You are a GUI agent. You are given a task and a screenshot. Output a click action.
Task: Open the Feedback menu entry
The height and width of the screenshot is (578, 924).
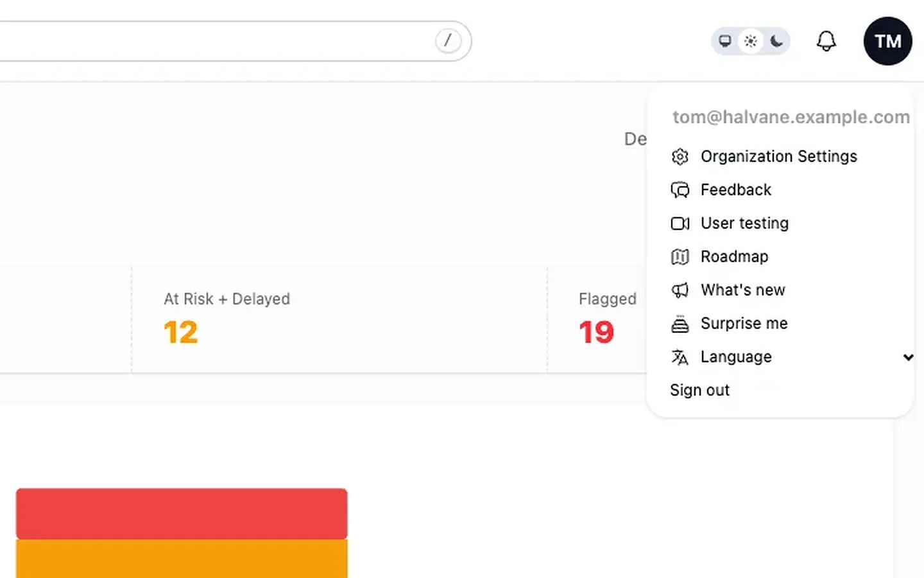(736, 189)
